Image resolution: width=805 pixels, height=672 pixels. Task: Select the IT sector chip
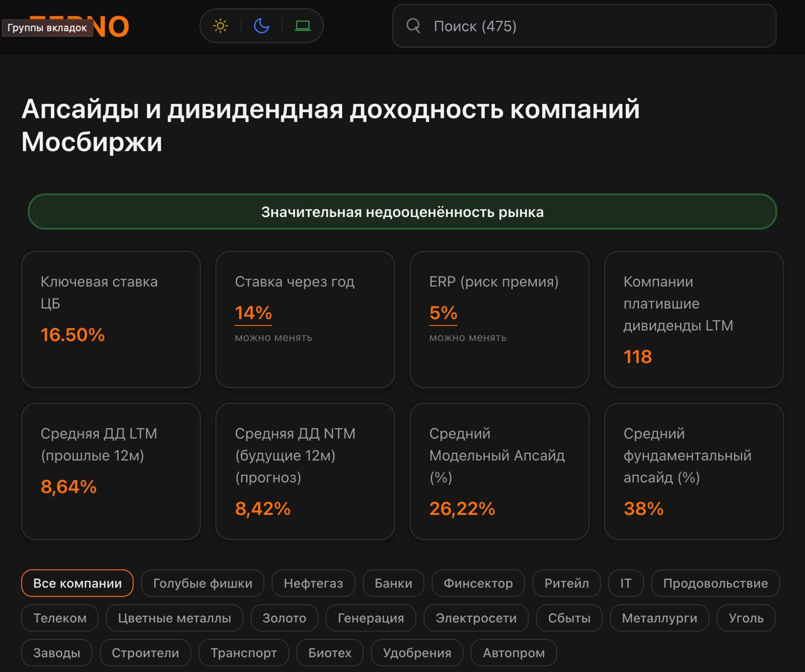click(626, 583)
